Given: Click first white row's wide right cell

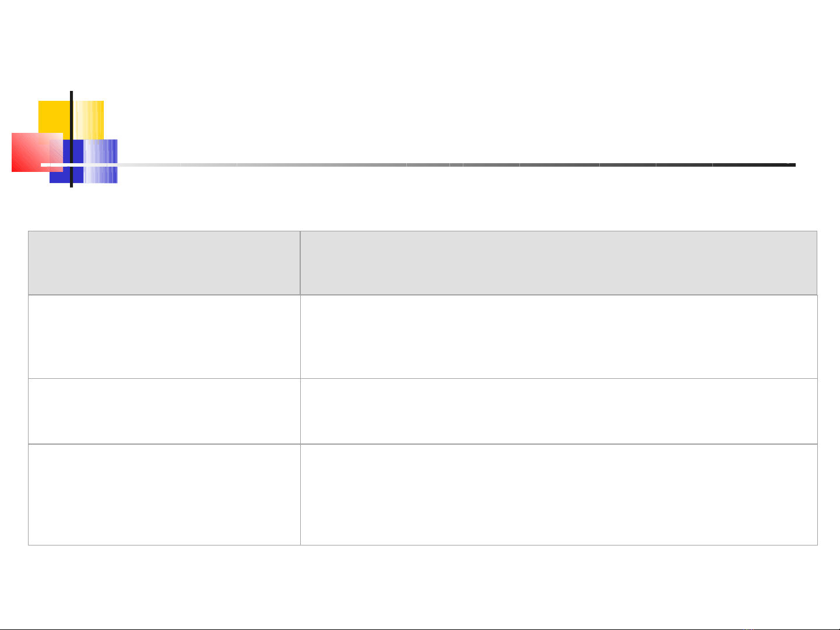Looking at the screenshot, I should click(558, 337).
